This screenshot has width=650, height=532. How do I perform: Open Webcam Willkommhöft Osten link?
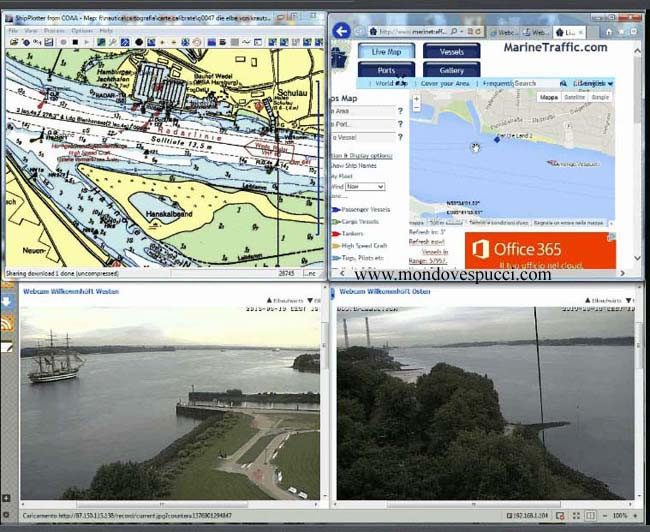(385, 292)
